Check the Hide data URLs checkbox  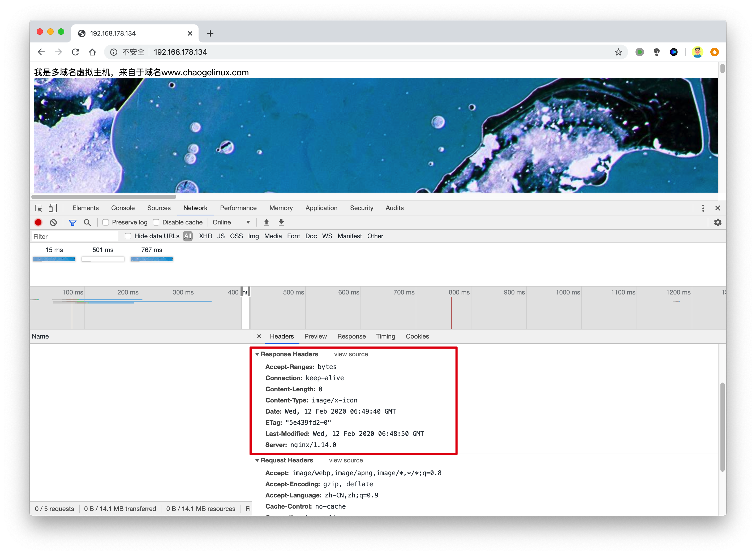click(128, 236)
